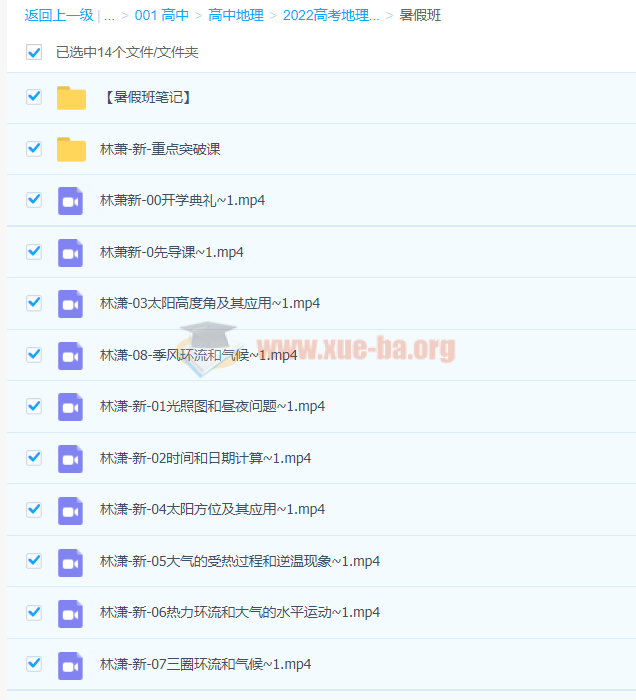Image resolution: width=636 pixels, height=700 pixels.
Task: Select file name 林潇-03太阳高度角及其应用~1.mp4
Action: click(x=210, y=304)
